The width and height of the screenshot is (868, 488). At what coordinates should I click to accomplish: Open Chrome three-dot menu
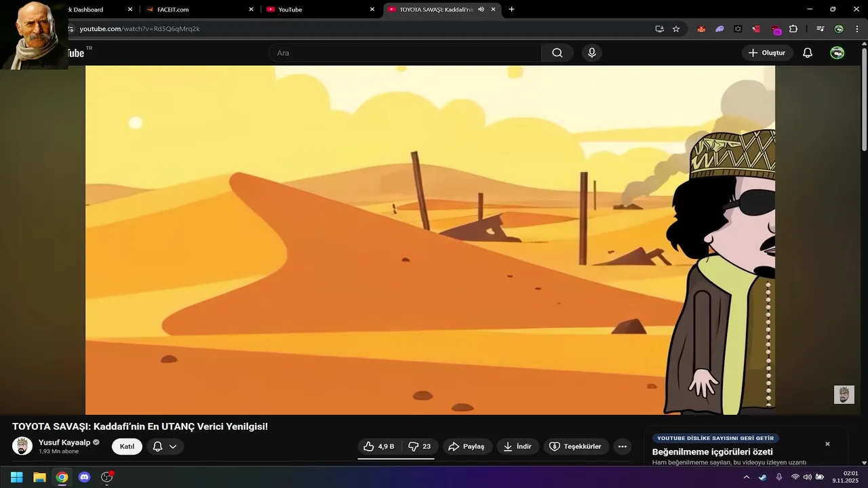857,29
